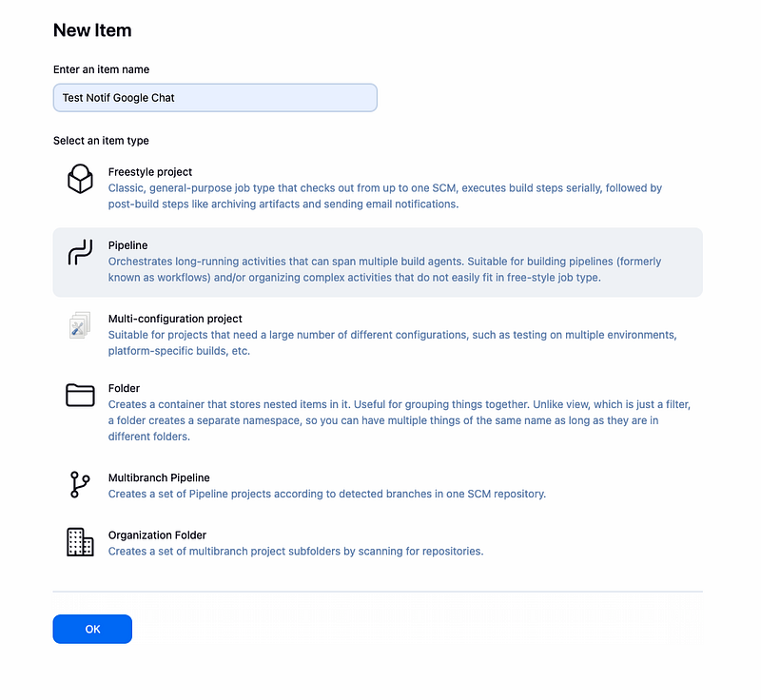Click the OK button
The image size is (761, 700).
[92, 630]
